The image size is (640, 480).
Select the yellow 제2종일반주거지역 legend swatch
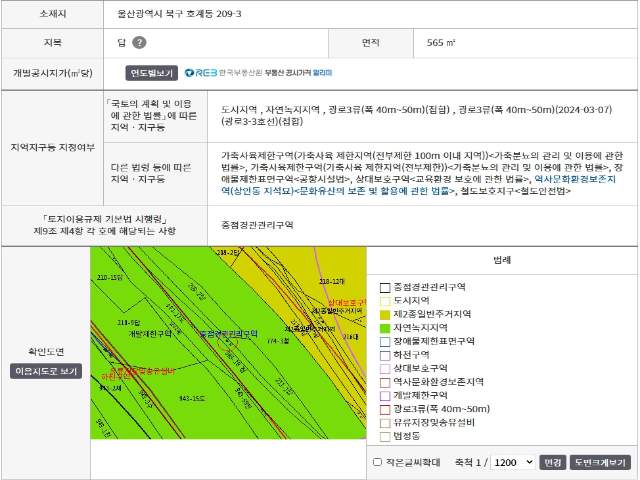(385, 314)
